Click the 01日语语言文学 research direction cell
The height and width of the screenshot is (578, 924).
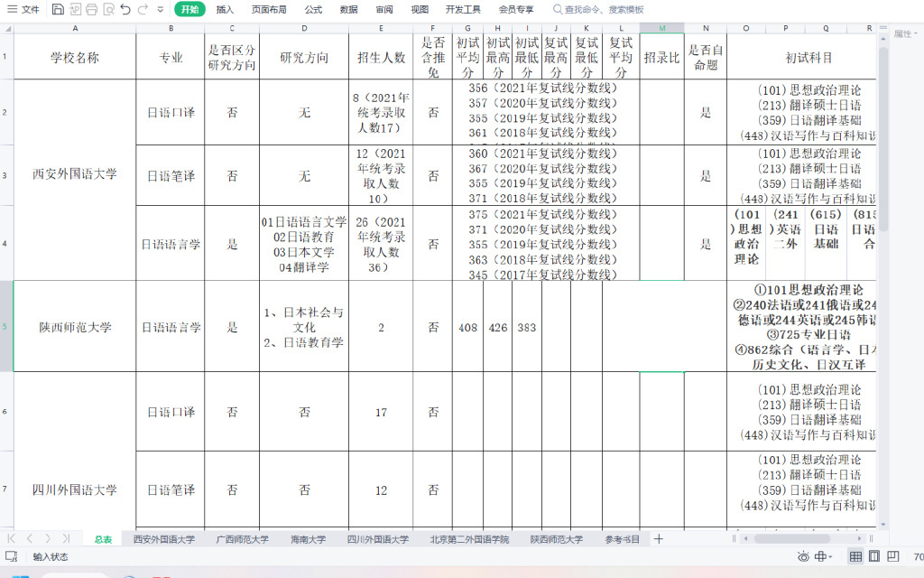304,244
